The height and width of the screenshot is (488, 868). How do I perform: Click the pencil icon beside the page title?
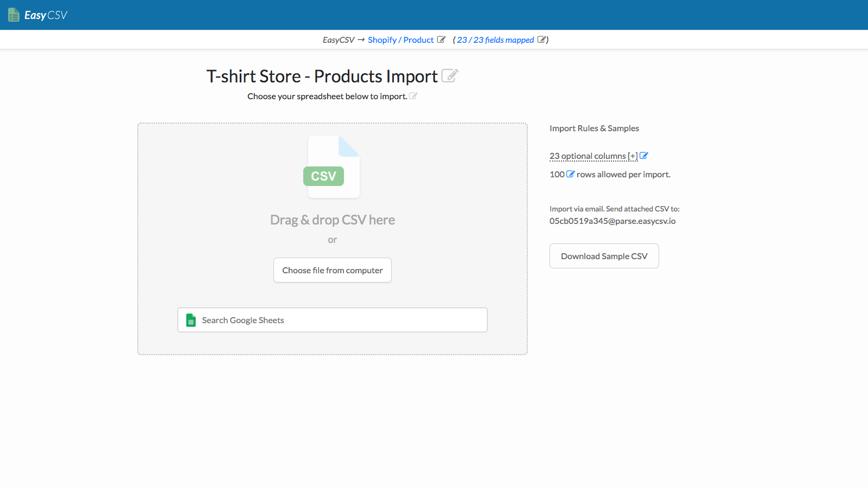point(450,75)
